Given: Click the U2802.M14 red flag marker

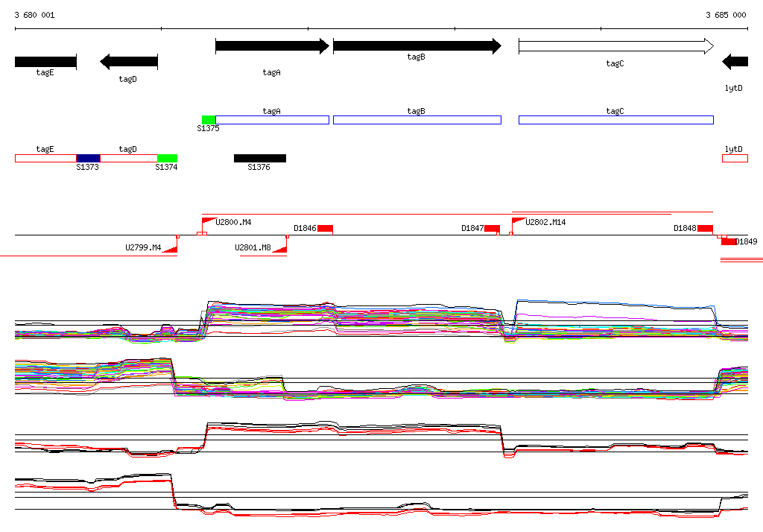Looking at the screenshot, I should [519, 221].
